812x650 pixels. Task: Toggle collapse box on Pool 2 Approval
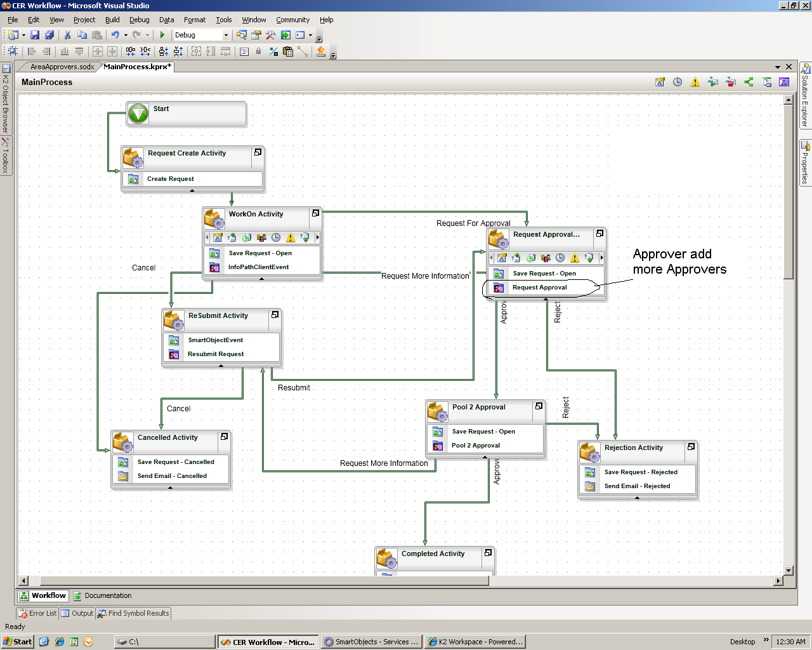[539, 406]
